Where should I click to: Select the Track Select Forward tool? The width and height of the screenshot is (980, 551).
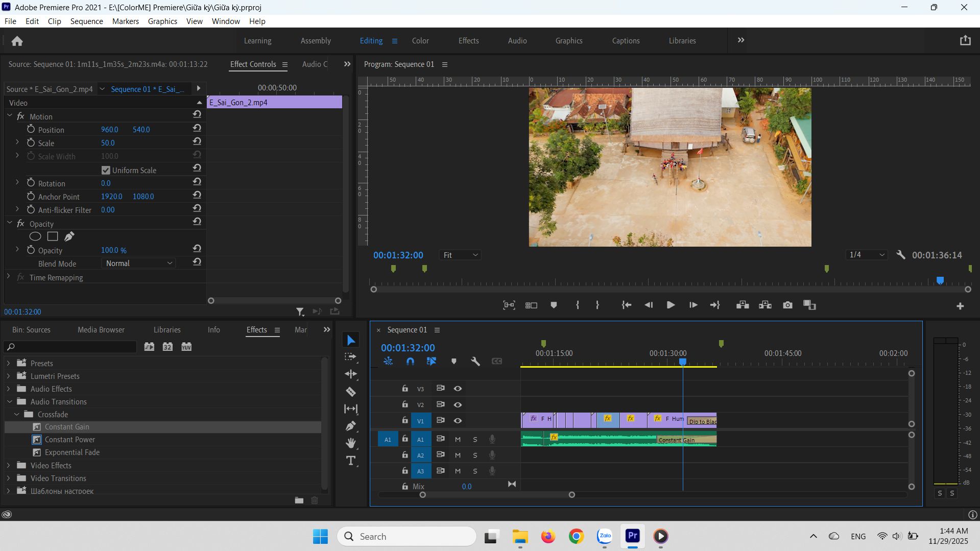coord(351,356)
